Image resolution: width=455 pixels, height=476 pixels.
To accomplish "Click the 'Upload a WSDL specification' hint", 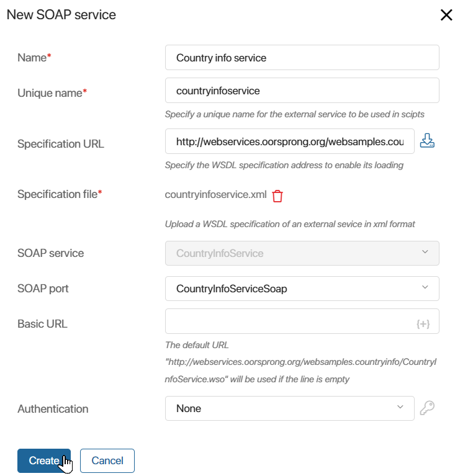I will point(290,224).
